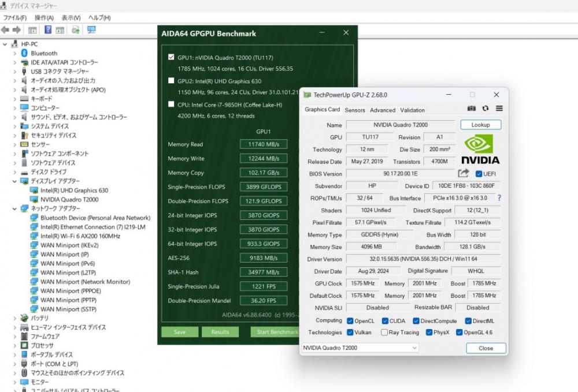Click the GPU-Z refresh icon
Viewport: 578px width, 392px height.
pos(486,109)
